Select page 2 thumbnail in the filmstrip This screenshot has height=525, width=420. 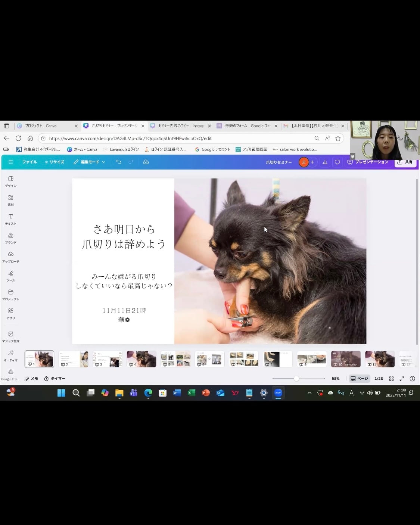(x=73, y=359)
